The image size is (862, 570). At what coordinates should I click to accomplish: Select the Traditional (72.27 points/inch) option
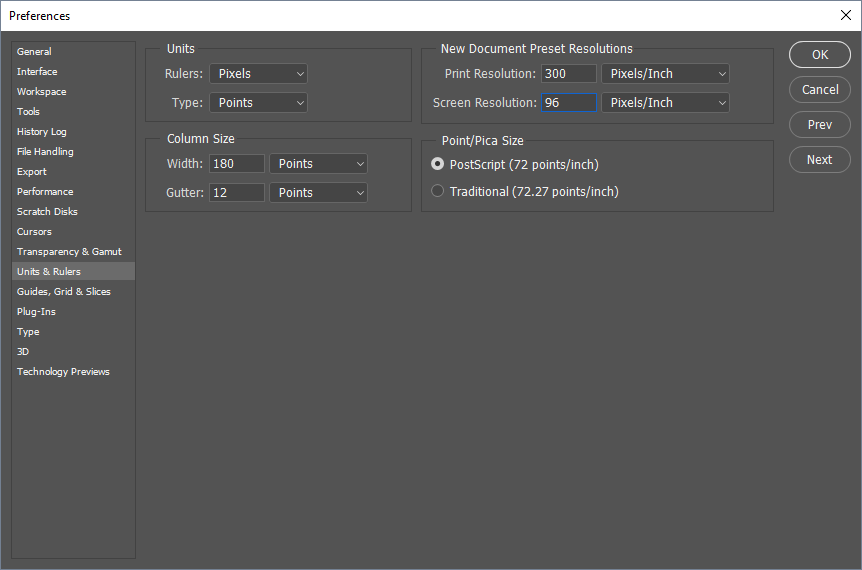437,191
